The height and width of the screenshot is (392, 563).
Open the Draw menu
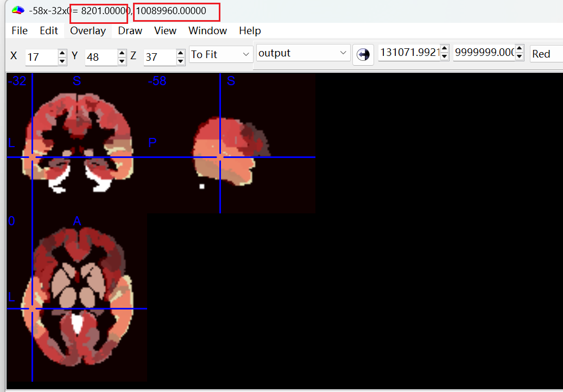coord(130,31)
